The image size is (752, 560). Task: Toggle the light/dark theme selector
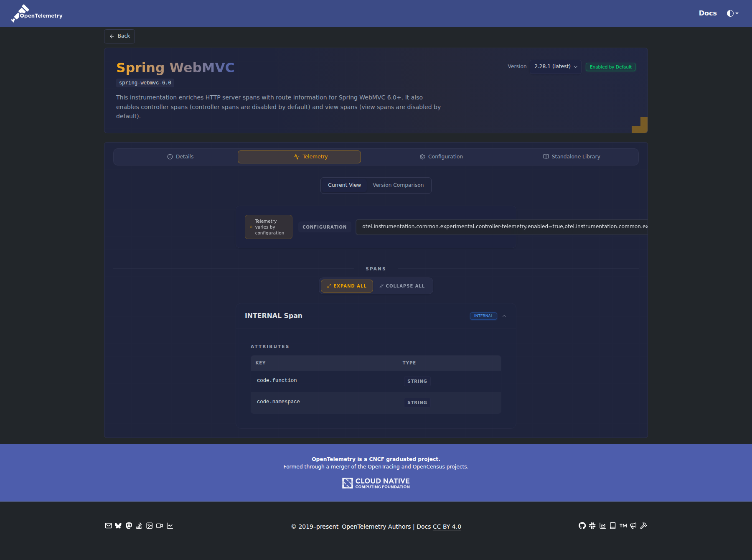point(732,13)
